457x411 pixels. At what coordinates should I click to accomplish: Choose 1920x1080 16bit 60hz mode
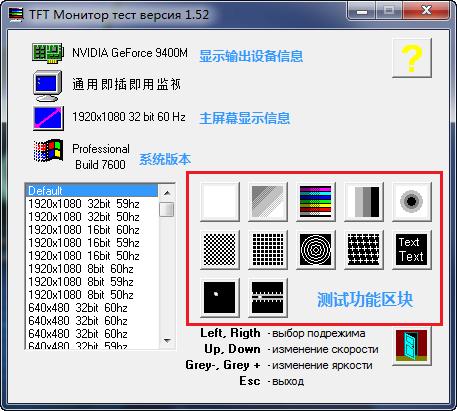tap(92, 230)
